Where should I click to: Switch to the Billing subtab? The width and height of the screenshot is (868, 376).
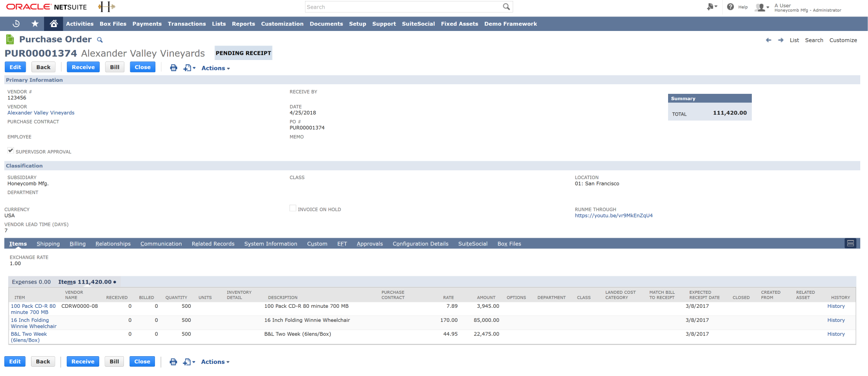(x=77, y=244)
